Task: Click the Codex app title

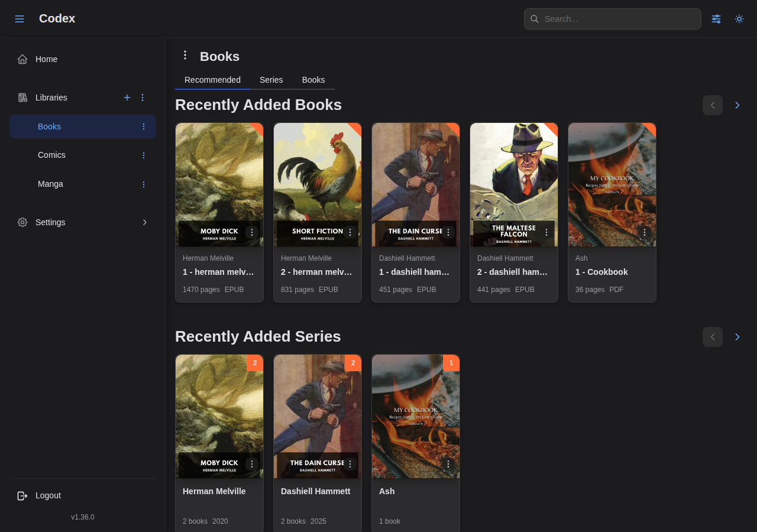Action: [x=57, y=18]
